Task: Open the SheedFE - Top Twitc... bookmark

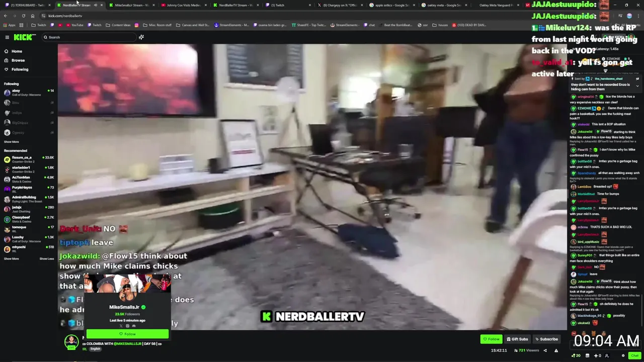Action: click(x=308, y=25)
